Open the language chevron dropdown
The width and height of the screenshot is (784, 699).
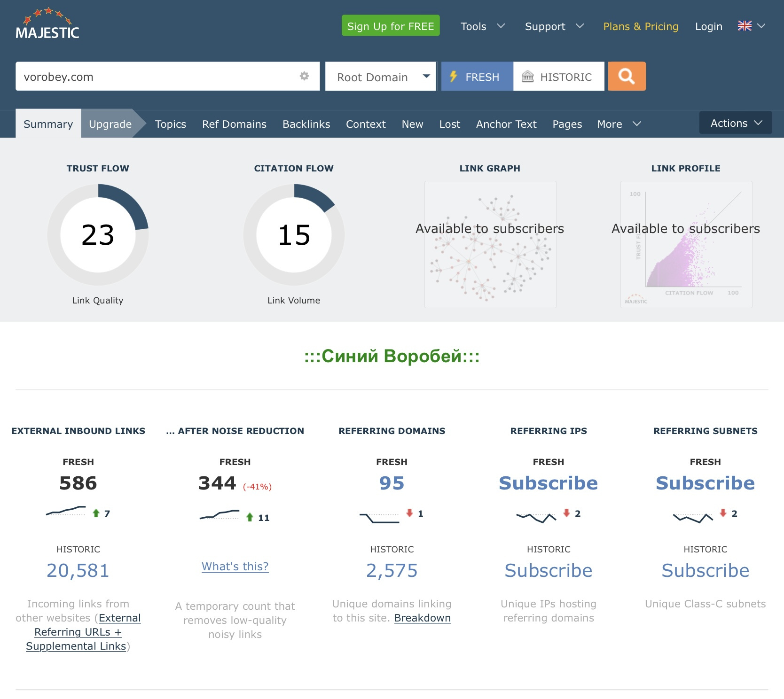point(761,26)
